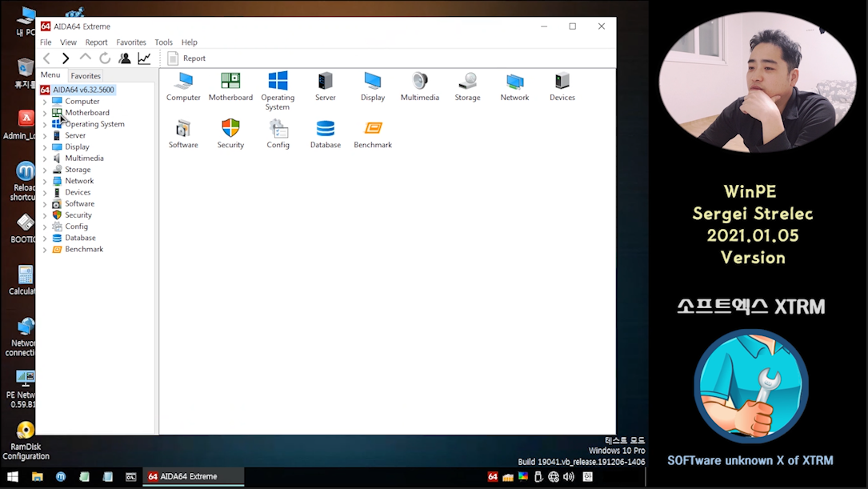Switch to the Favorites tab in sidebar
The width and height of the screenshot is (868, 489).
[x=86, y=76]
